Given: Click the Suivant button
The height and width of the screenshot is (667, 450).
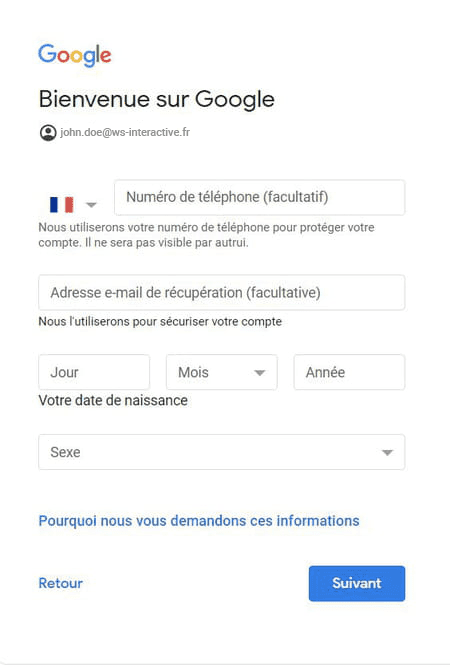Looking at the screenshot, I should pyautogui.click(x=357, y=583).
